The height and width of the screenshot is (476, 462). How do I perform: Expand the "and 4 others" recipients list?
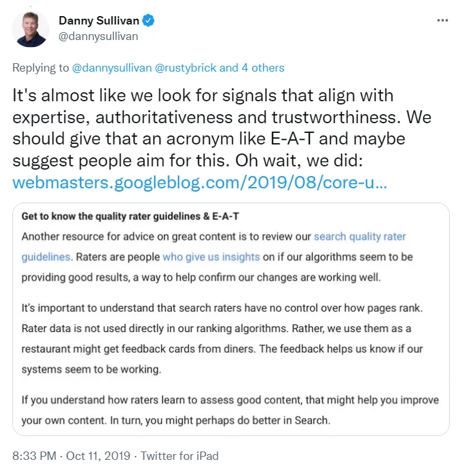[252, 67]
